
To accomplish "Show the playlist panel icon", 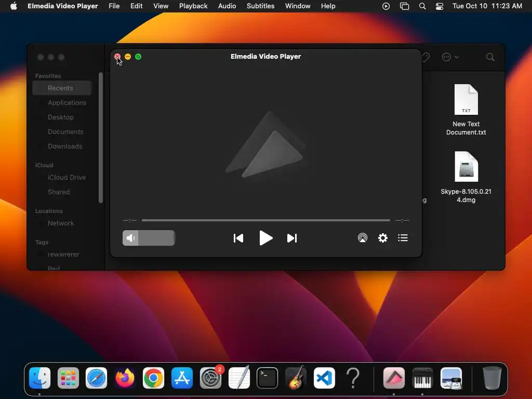I will point(403,238).
